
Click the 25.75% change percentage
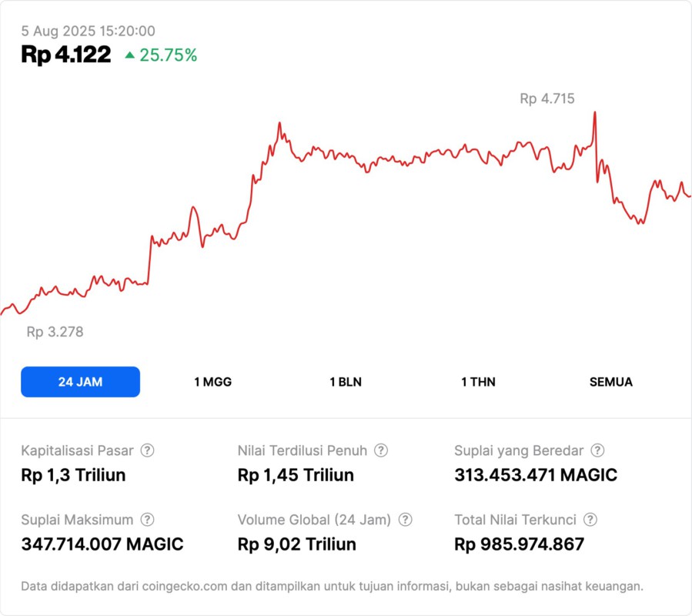click(x=168, y=55)
